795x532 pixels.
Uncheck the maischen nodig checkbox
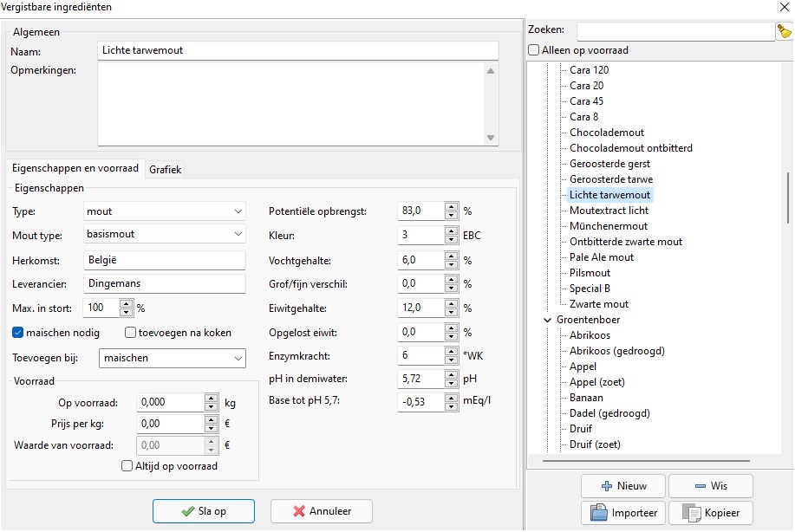(x=18, y=333)
